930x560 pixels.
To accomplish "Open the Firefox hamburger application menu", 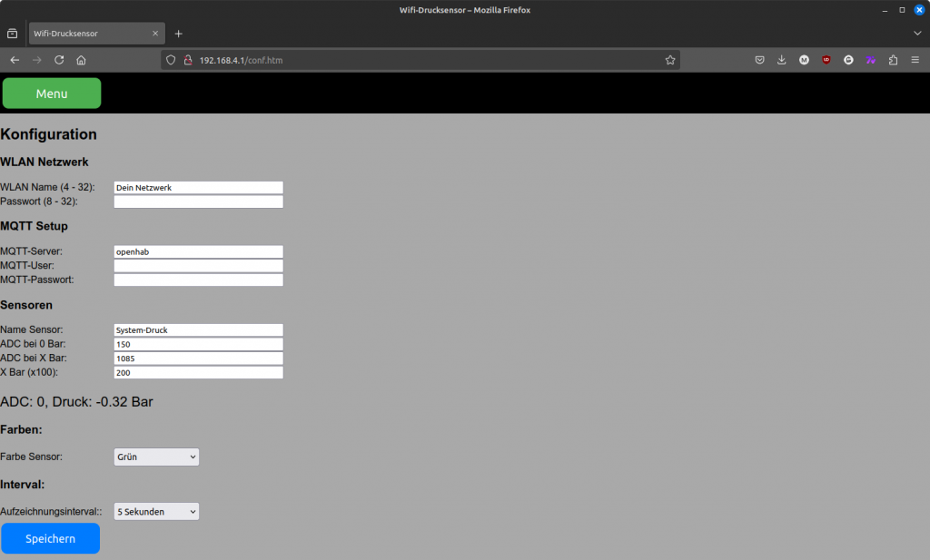I will point(915,60).
